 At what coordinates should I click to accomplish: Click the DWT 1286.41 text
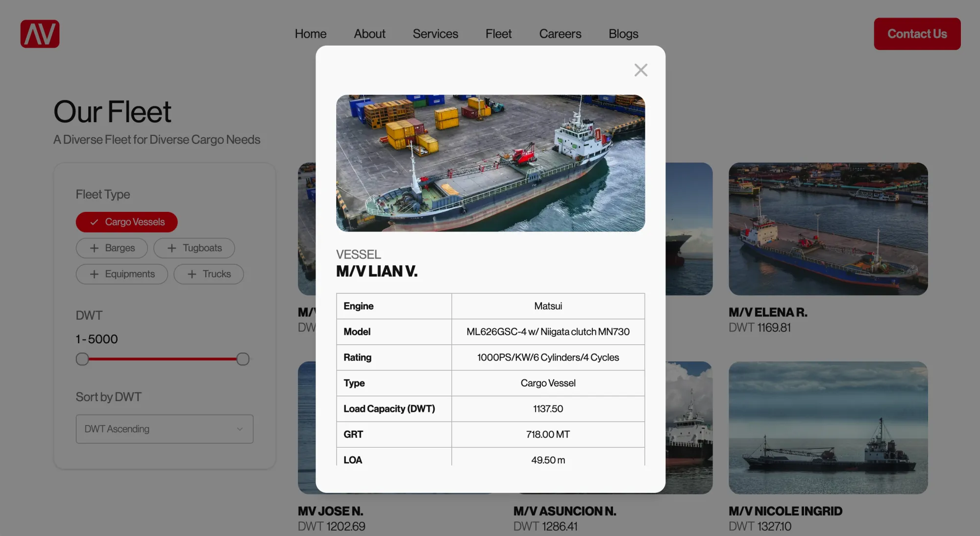pos(545,526)
